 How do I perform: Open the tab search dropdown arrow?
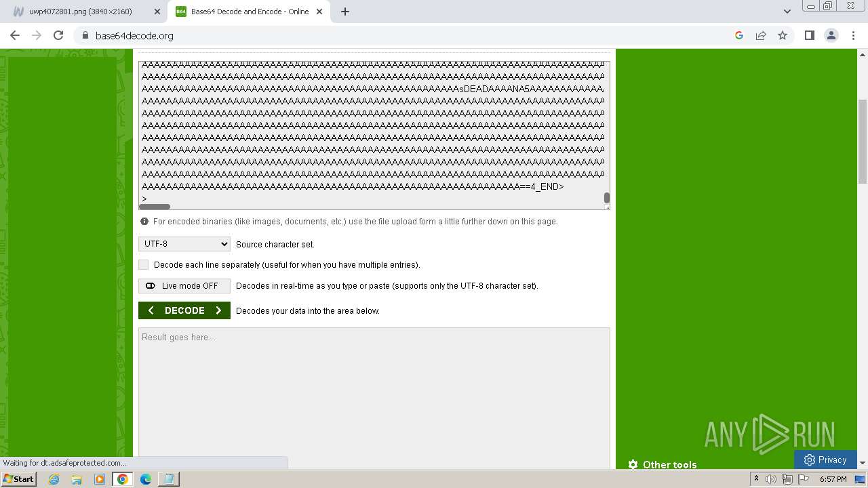(787, 12)
